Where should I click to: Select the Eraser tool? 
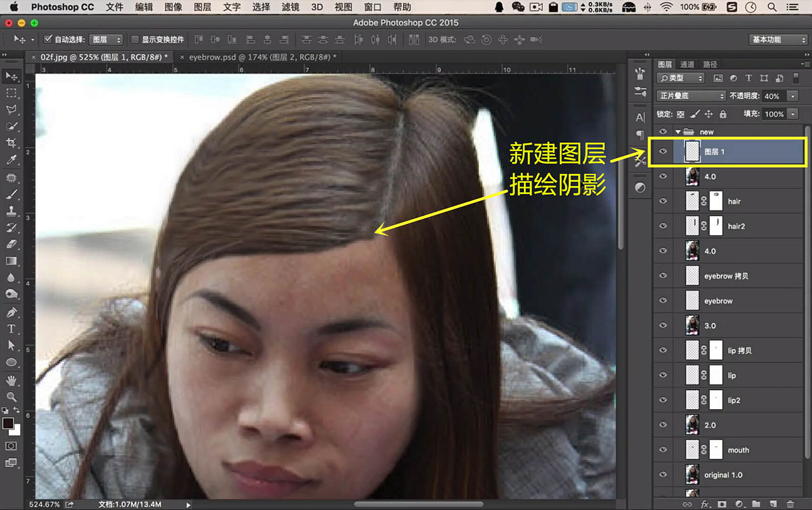click(11, 244)
